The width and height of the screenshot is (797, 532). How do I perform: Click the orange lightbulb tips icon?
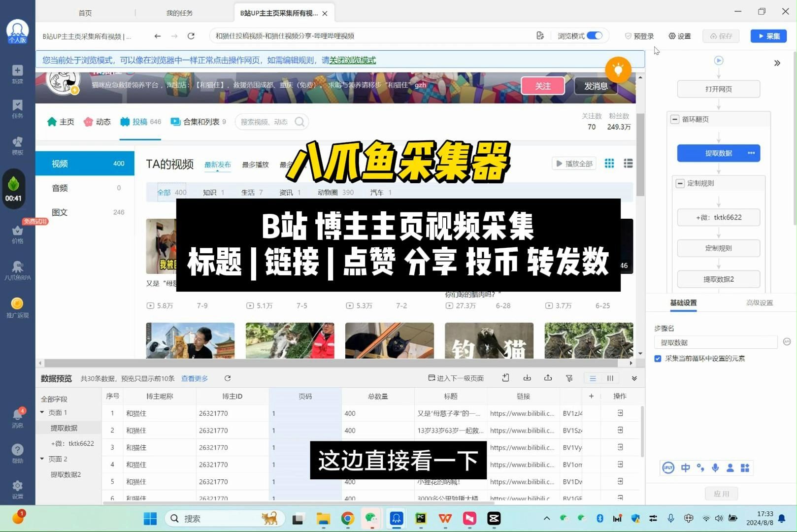pyautogui.click(x=618, y=69)
